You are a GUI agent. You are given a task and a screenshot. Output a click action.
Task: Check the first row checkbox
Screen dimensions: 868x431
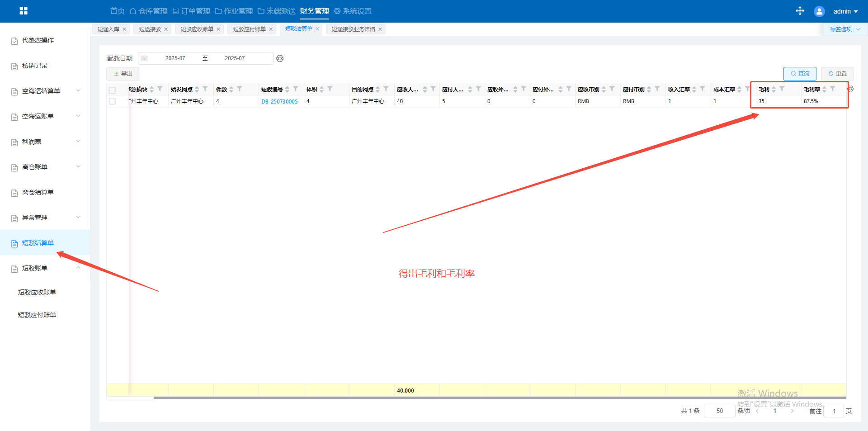point(112,101)
